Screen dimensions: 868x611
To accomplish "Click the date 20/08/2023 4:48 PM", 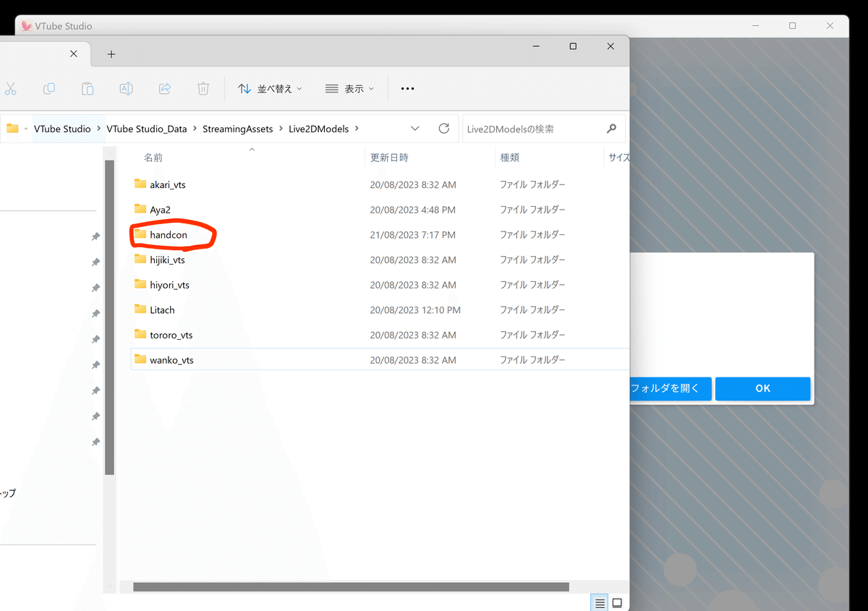I will pos(413,210).
